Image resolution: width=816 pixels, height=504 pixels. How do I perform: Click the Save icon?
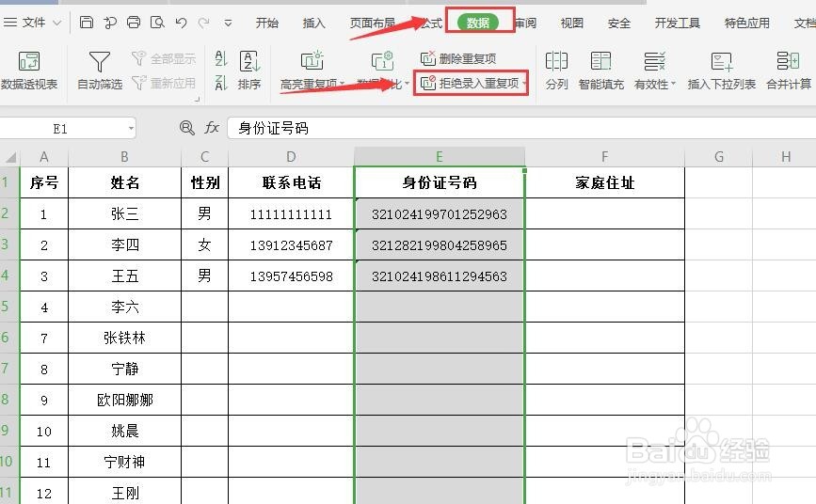click(87, 23)
